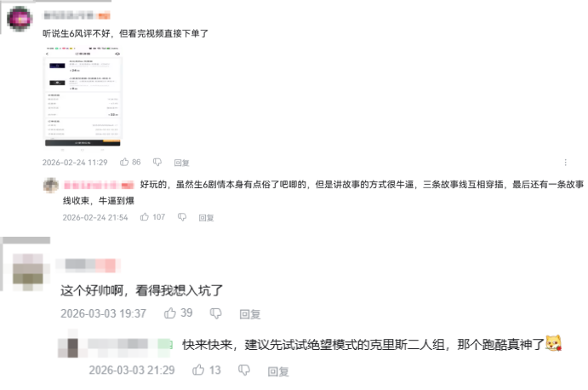The height and width of the screenshot is (390, 588).
Task: Dislike the comment posted 2026-02-24 11:29
Action: [x=157, y=162]
